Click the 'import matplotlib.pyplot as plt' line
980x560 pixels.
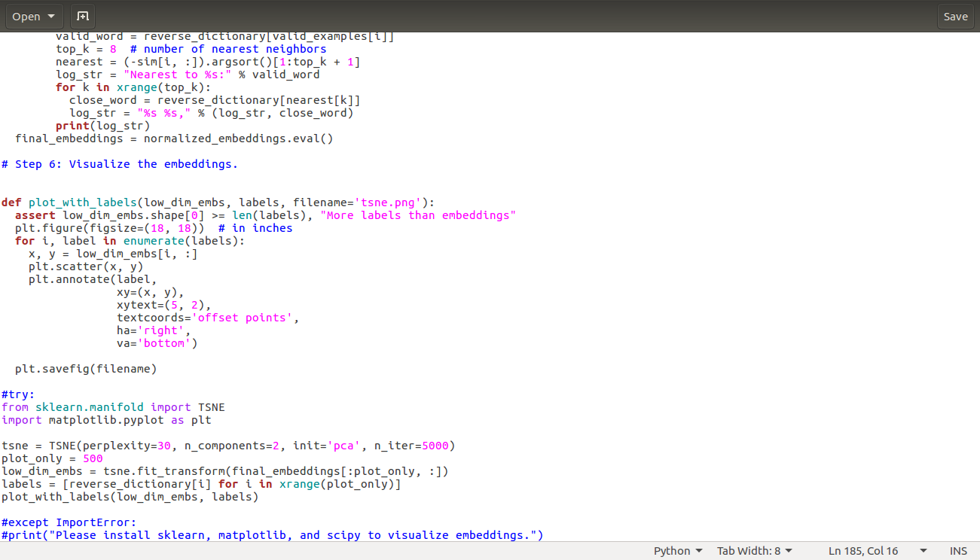point(106,420)
